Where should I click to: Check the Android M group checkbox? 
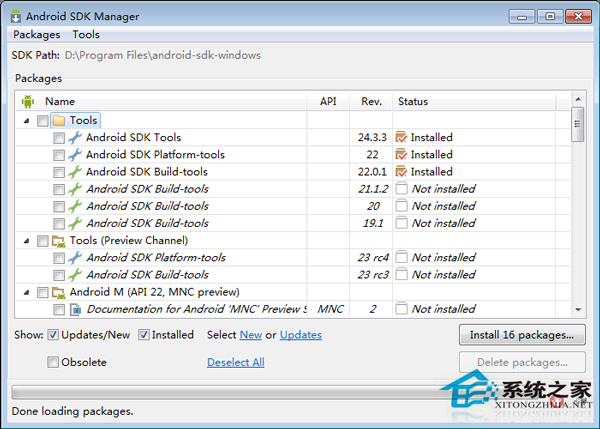click(42, 293)
